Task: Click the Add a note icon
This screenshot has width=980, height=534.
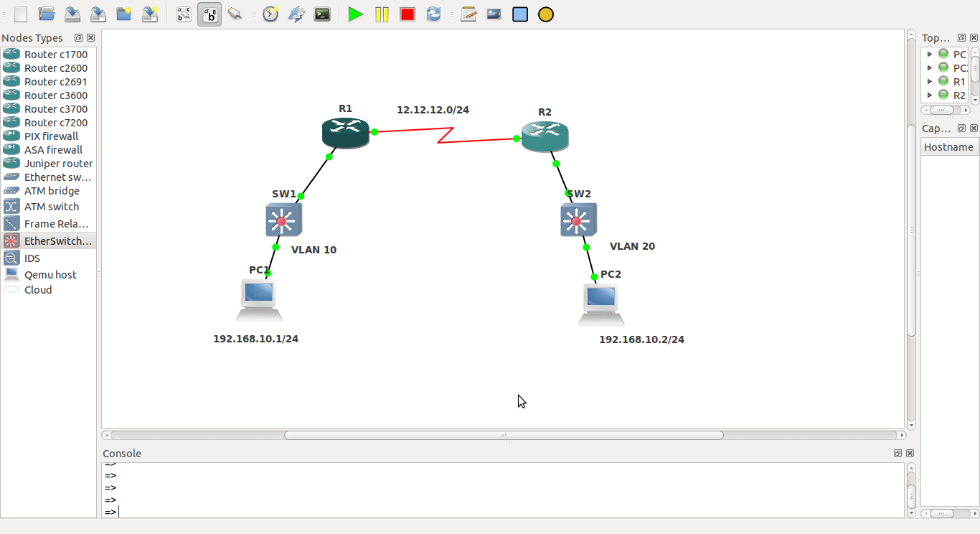Action: pos(468,14)
